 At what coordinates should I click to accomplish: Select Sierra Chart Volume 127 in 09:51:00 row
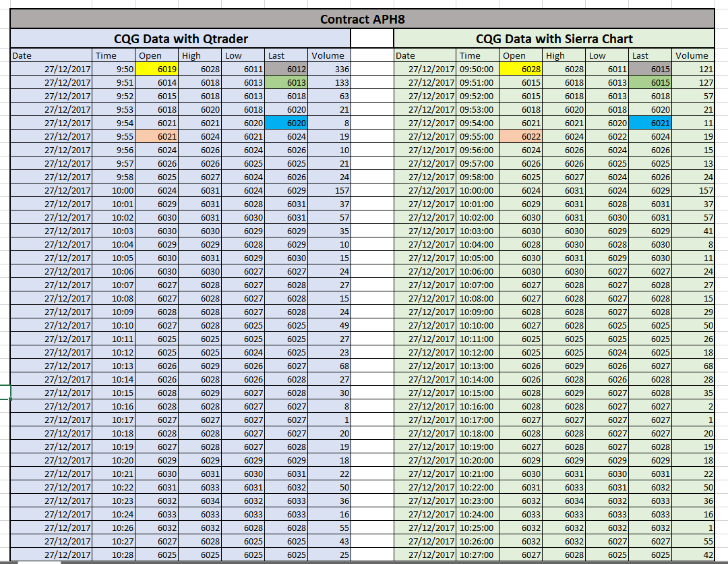pos(693,83)
